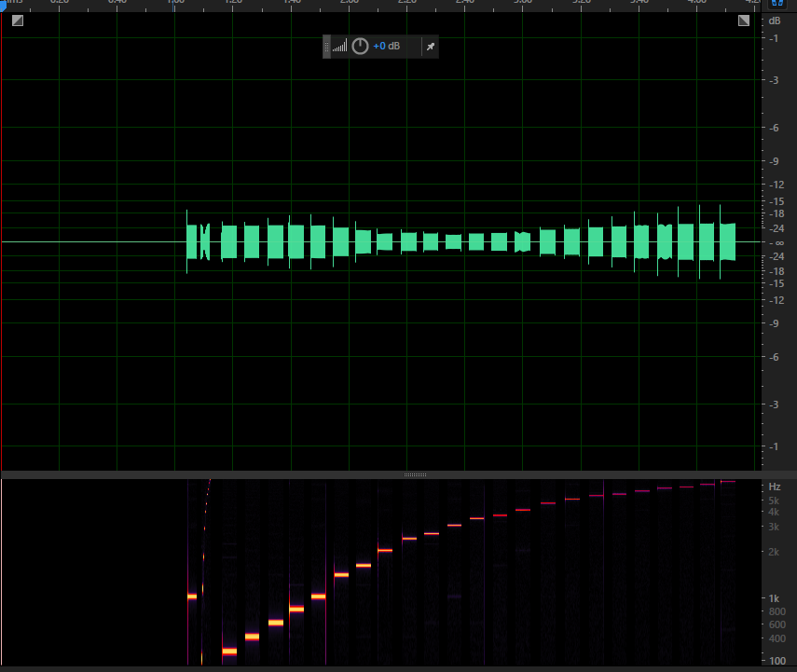The image size is (797, 672).
Task: Click the "-∞" mark on the amplitude ruler
Action: (776, 243)
